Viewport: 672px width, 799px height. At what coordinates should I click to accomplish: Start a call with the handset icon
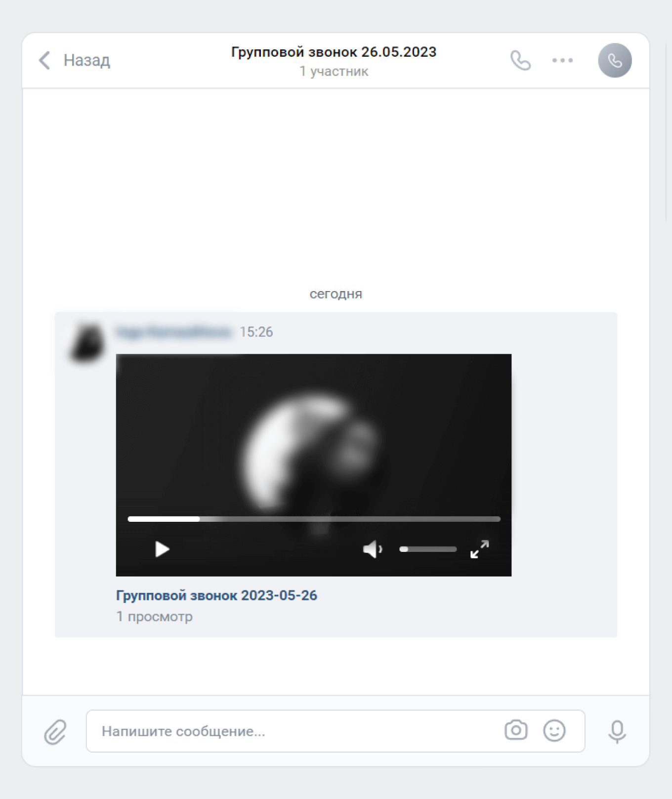[520, 60]
